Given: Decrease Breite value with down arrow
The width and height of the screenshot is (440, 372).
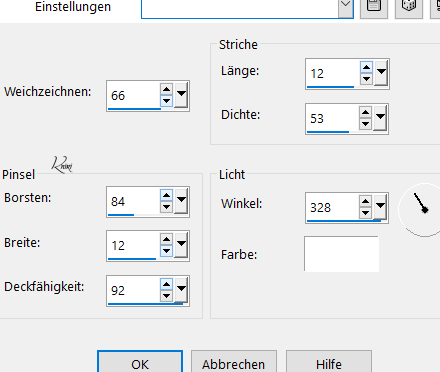Looking at the screenshot, I should [x=166, y=251].
